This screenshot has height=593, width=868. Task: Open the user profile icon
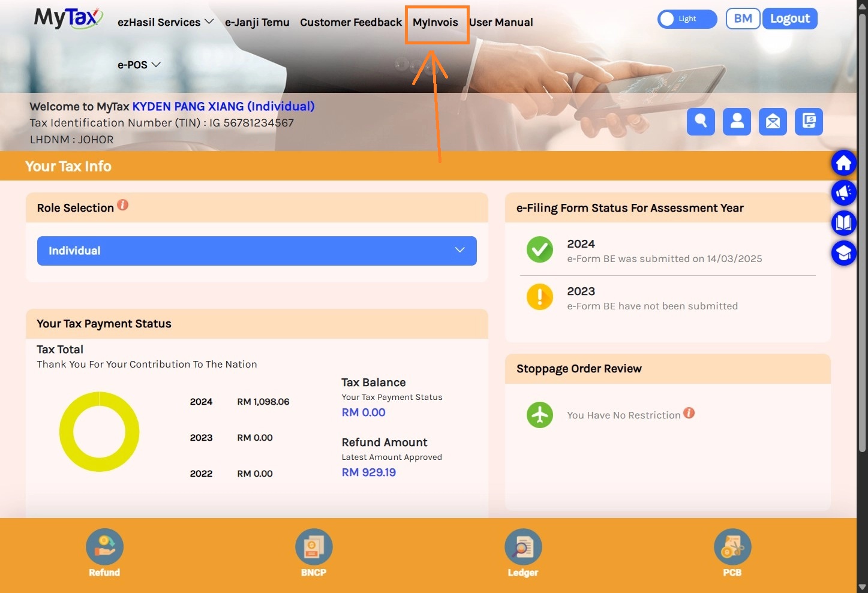point(737,122)
